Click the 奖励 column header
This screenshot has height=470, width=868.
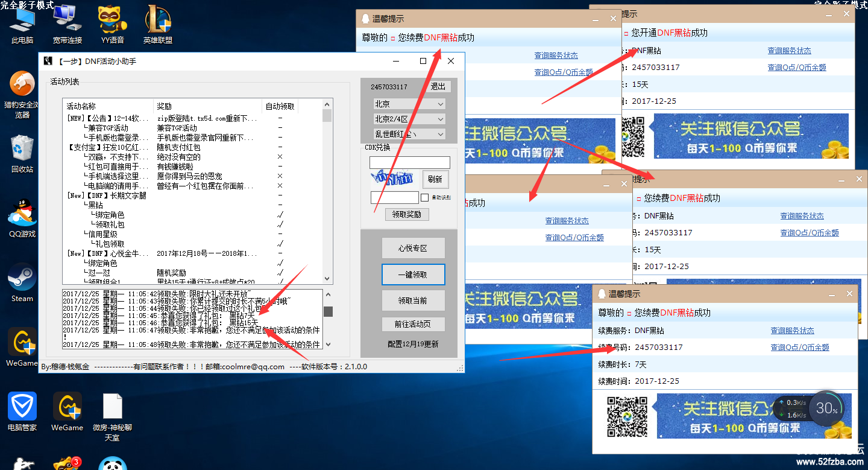tap(207, 106)
